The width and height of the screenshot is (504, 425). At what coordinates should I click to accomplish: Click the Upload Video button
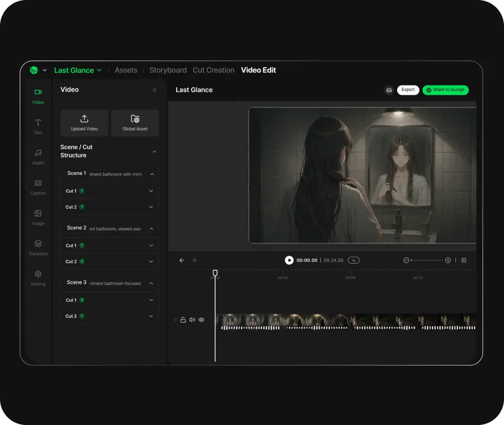pos(84,123)
